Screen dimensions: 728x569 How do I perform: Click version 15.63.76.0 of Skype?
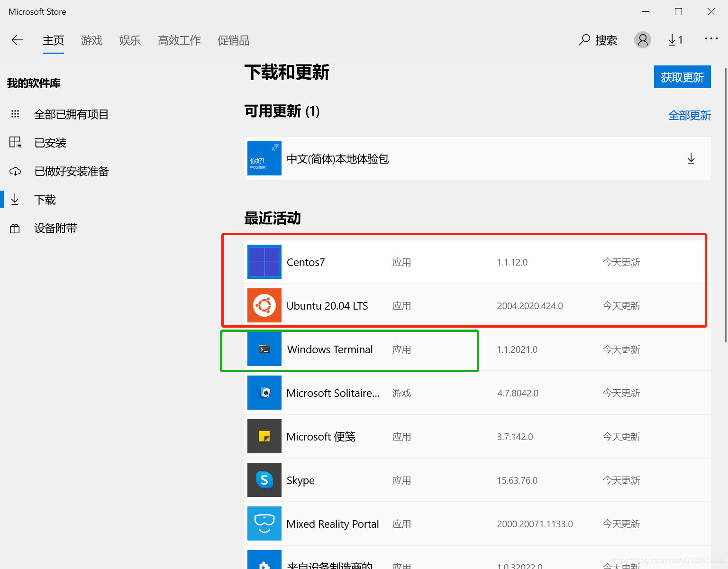point(517,480)
